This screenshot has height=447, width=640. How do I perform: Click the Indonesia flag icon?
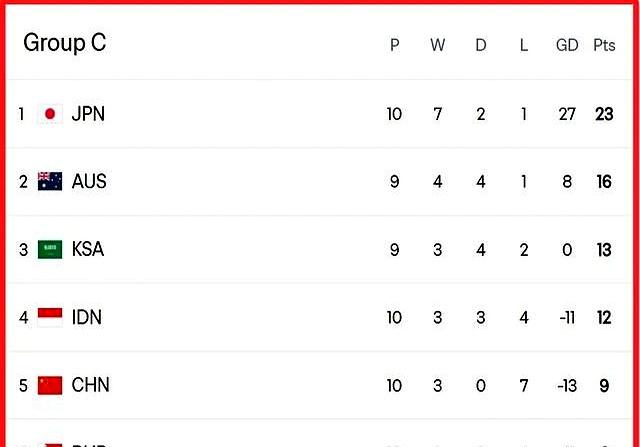(x=50, y=317)
